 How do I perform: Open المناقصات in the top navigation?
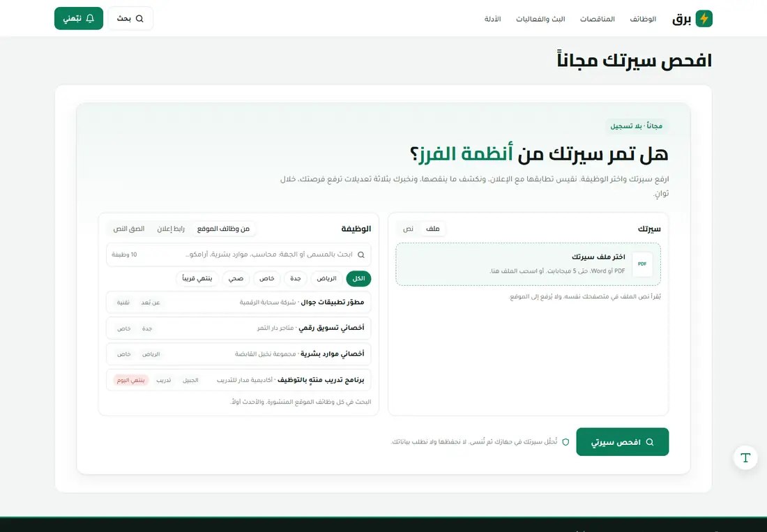coord(598,19)
